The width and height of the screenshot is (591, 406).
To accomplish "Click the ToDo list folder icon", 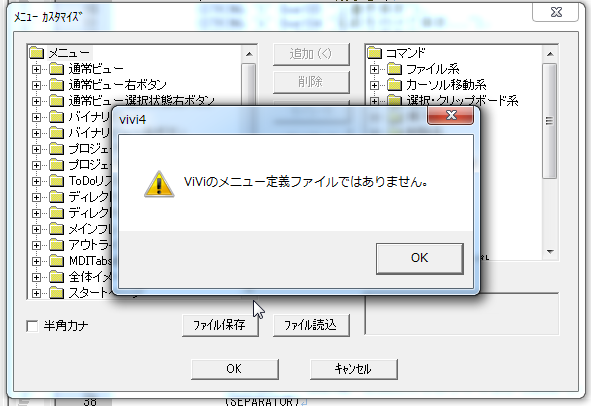I will tap(56, 181).
